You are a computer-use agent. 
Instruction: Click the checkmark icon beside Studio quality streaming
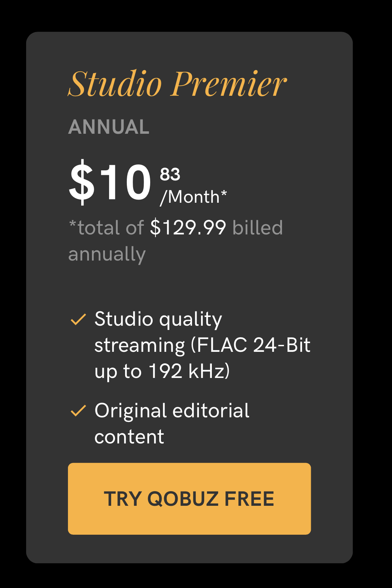click(78, 319)
